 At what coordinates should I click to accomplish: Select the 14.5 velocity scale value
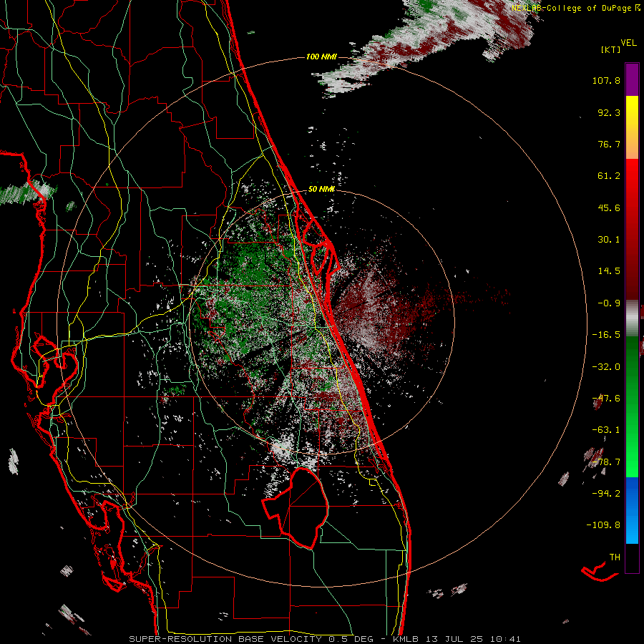point(609,271)
